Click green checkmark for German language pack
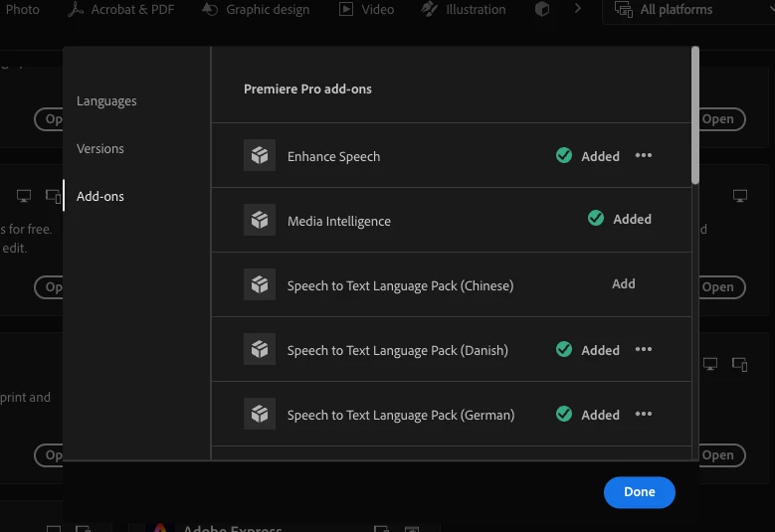This screenshot has height=532, width=775. point(564,414)
